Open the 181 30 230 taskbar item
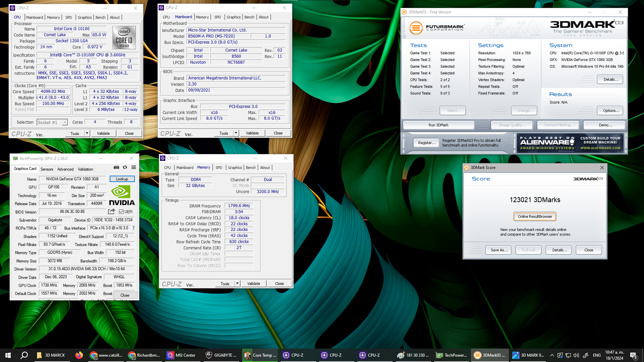This screenshot has width=644, height=362. [x=413, y=355]
